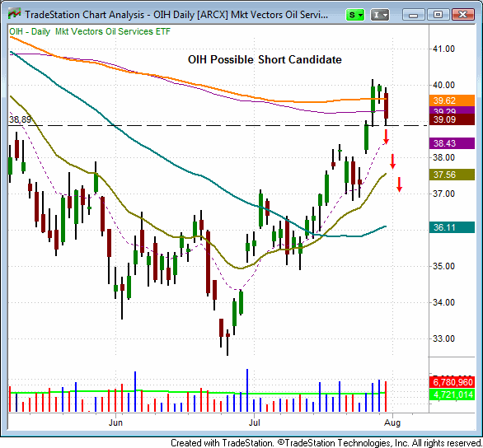
Task: Click the dark red 39.09 last price tag
Action: (452, 119)
